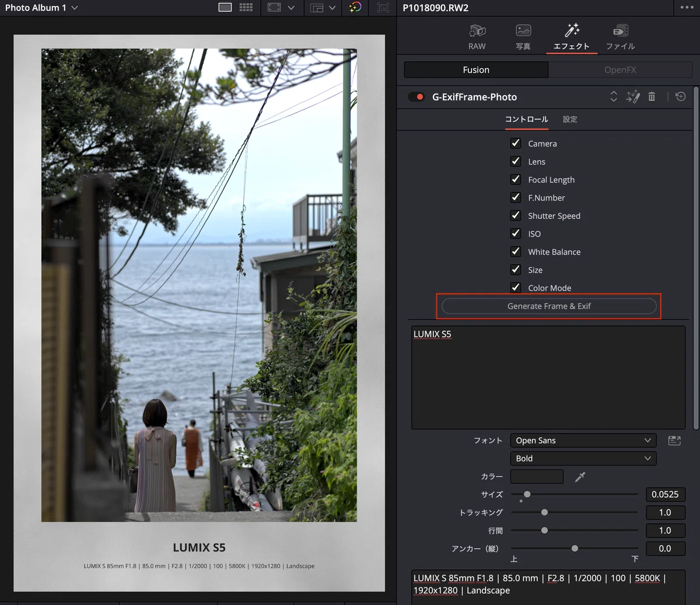Open the Open Sans font dropdown
This screenshot has height=605, width=700.
583,440
